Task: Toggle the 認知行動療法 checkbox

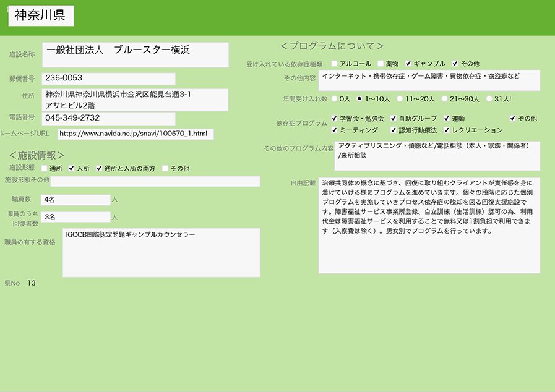Action: pos(394,130)
